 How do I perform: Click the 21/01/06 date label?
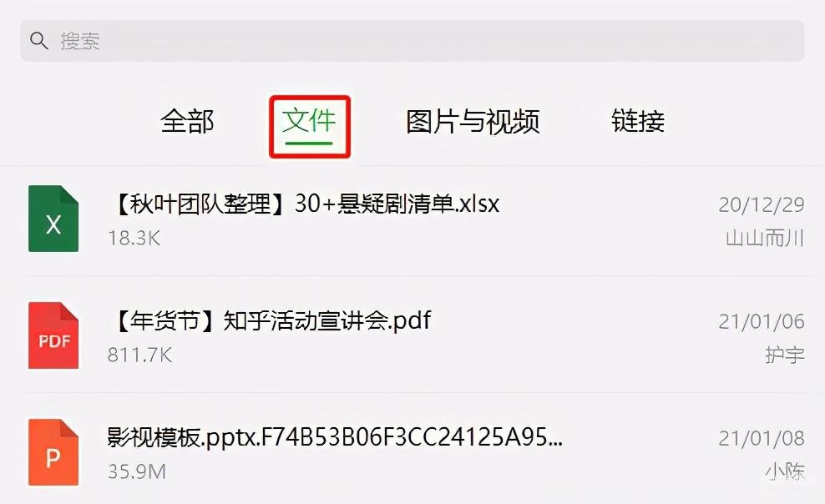tap(762, 321)
